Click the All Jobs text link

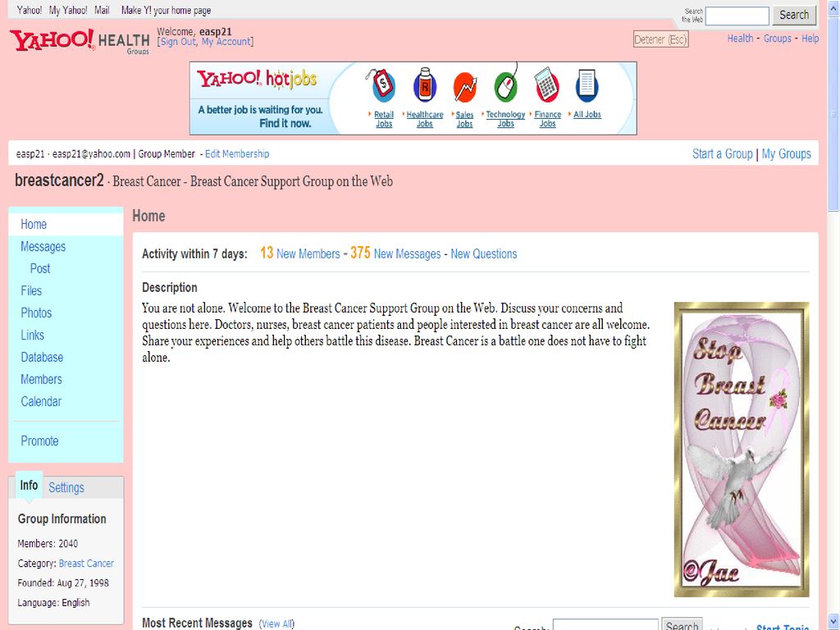coord(587,115)
